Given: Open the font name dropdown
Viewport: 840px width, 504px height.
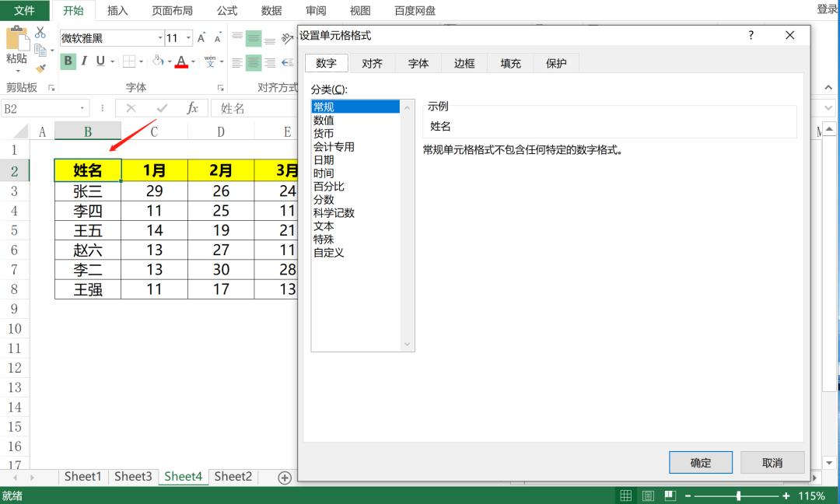Looking at the screenshot, I should click(160, 37).
